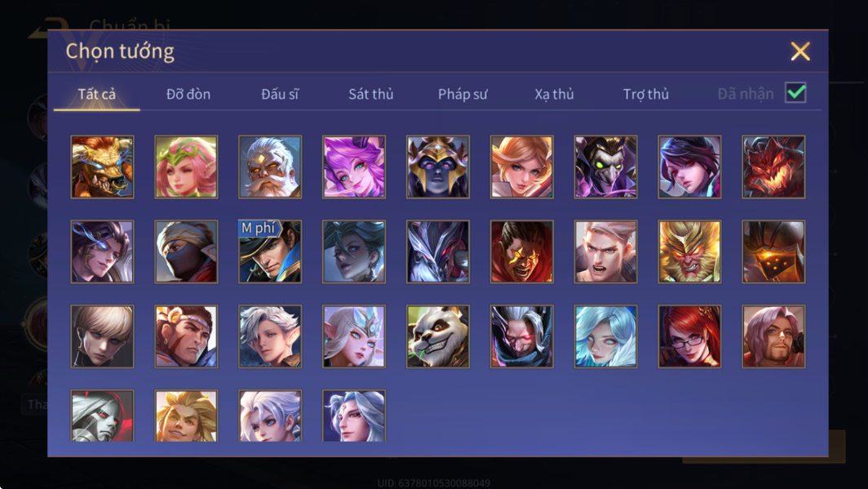Select the golden lion beast hero

coord(102,167)
